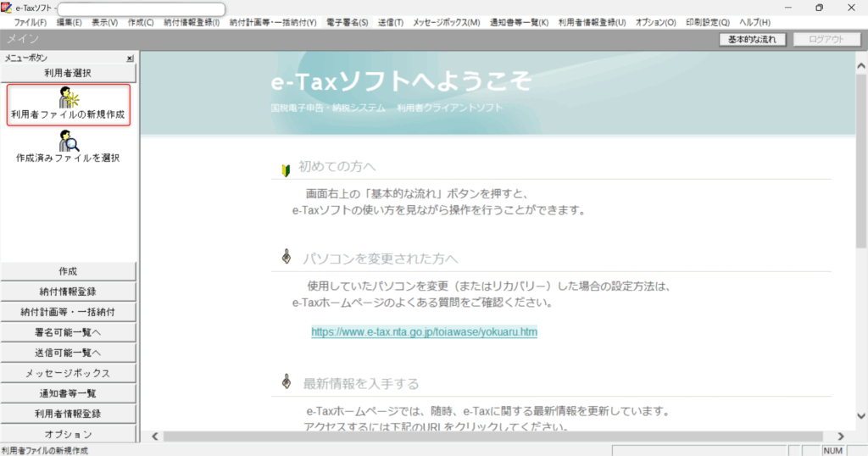Select the 利用者選択 sidebar button

tap(68, 73)
